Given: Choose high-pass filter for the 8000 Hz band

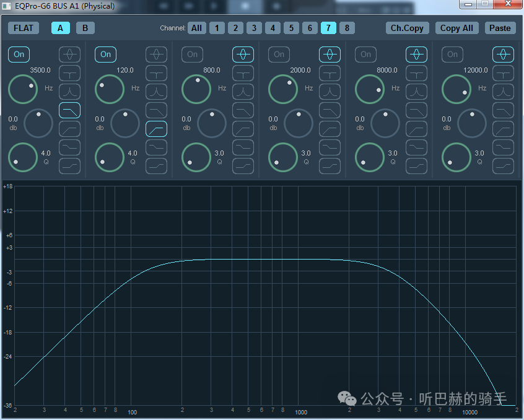Looking at the screenshot, I should click(x=416, y=129).
